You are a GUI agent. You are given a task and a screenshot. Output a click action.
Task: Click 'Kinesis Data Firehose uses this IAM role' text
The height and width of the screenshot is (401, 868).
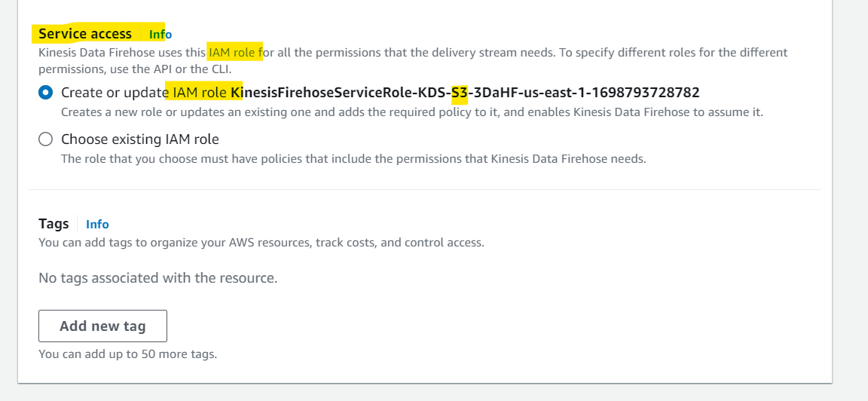coord(413,62)
